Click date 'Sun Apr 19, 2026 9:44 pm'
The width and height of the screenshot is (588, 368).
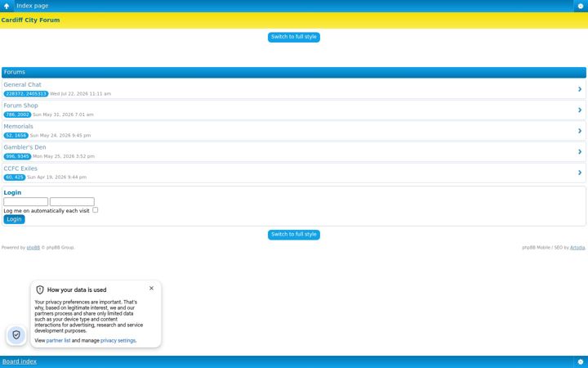(56, 177)
